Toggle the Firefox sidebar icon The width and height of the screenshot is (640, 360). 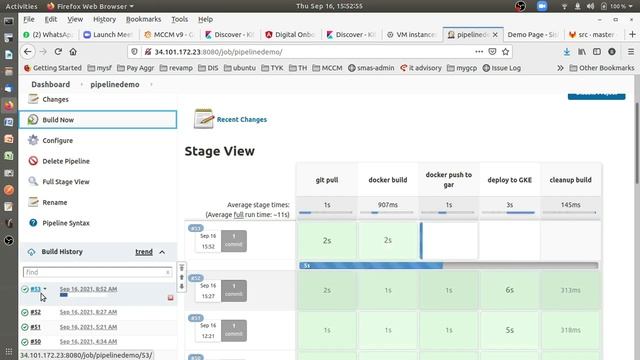pyautogui.click(x=597, y=52)
